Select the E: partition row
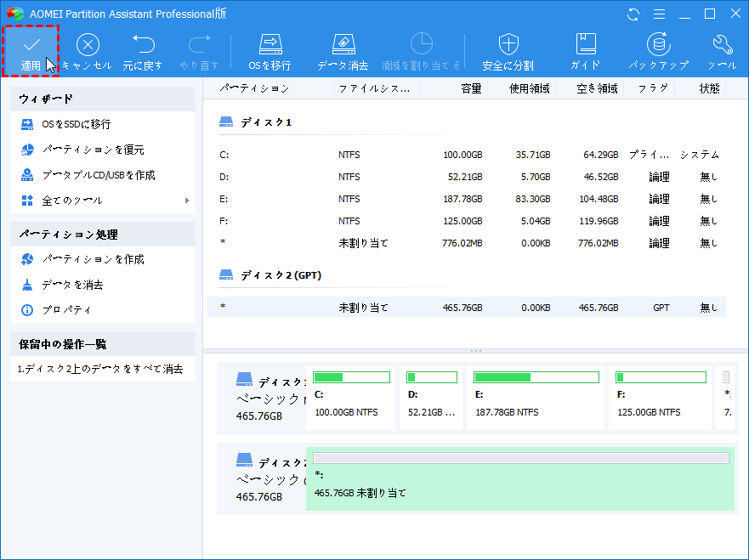The height and width of the screenshot is (560, 749). point(467,199)
